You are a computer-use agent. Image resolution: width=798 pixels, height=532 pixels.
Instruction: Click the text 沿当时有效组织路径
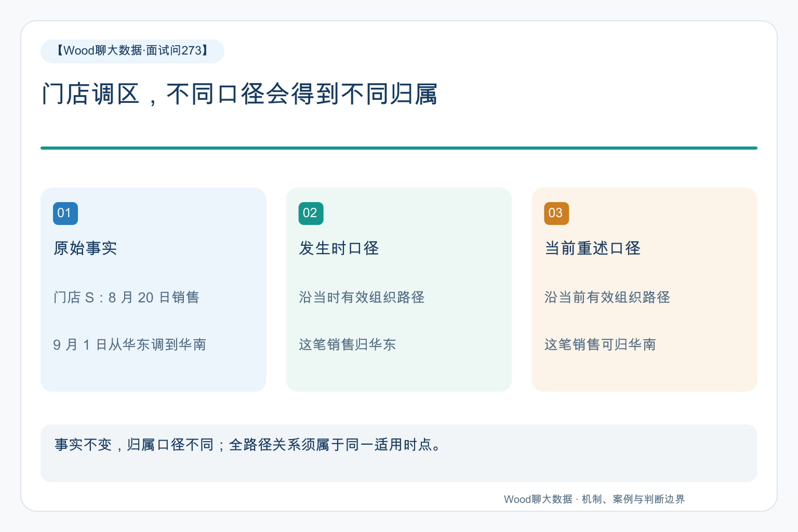pyautogui.click(x=362, y=298)
